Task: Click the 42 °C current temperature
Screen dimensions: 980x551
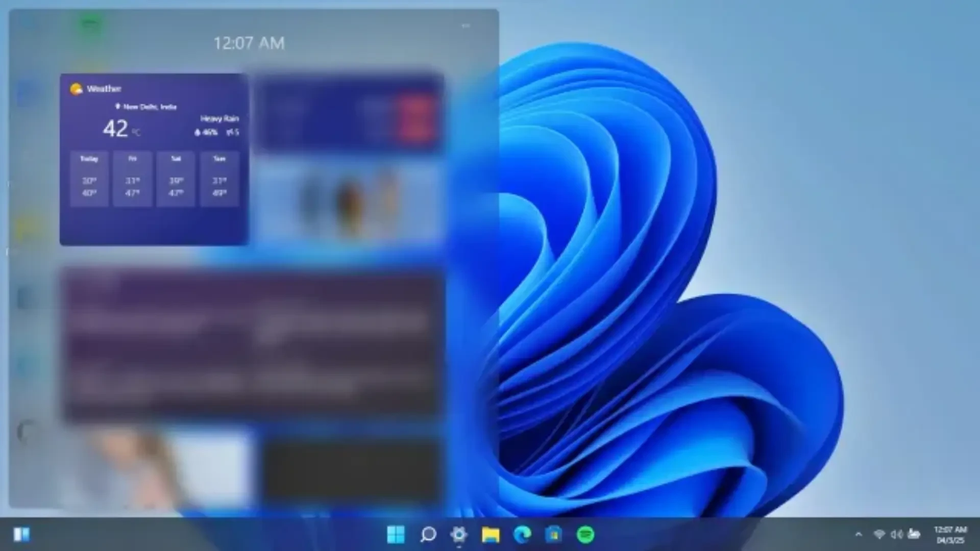Action: tap(121, 129)
